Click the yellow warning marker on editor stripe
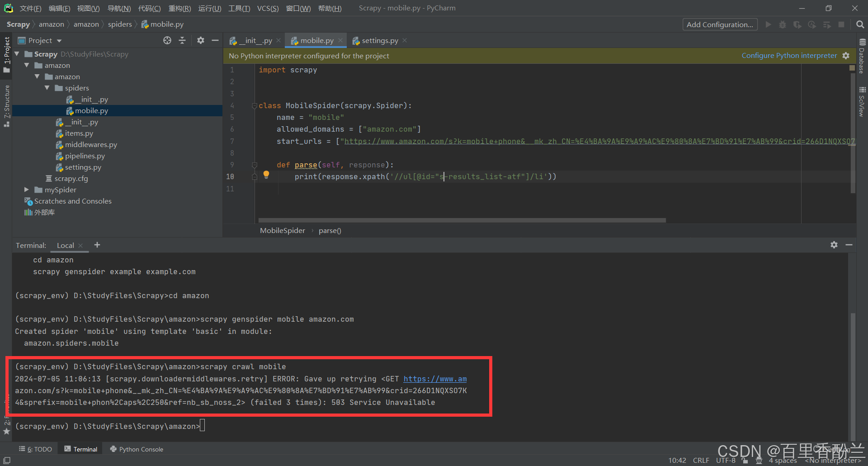This screenshot has height=466, width=868. 852,68
